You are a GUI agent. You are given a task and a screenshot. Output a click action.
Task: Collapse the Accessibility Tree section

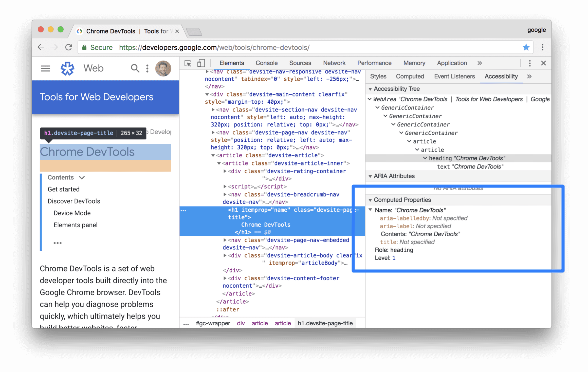click(371, 89)
